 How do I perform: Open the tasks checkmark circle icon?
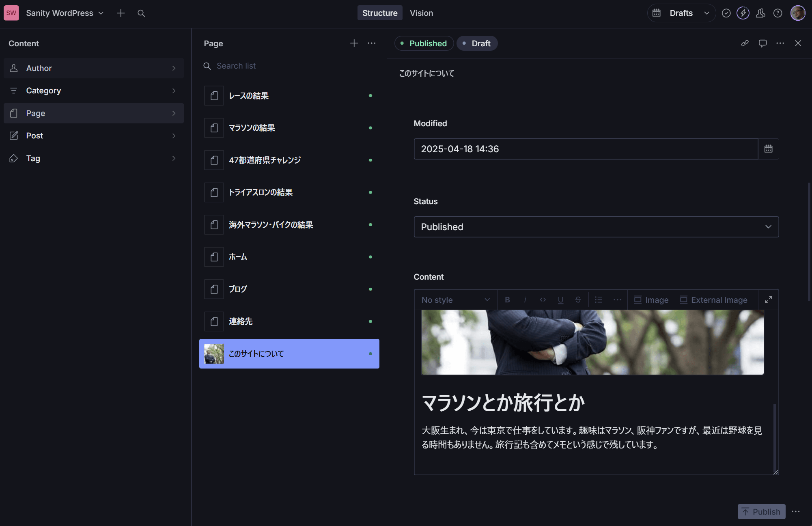tap(726, 13)
